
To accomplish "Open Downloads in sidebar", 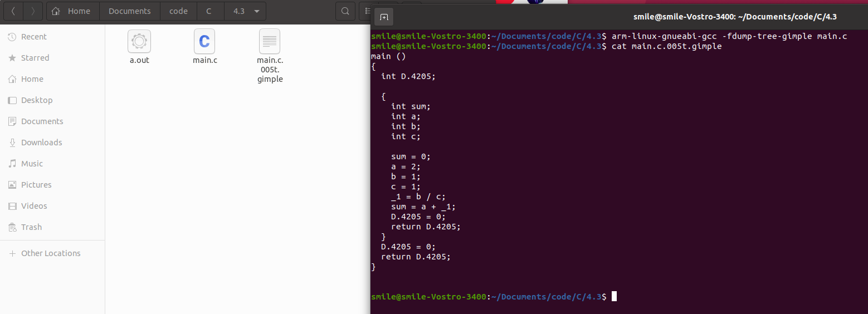I will click(x=52, y=143).
